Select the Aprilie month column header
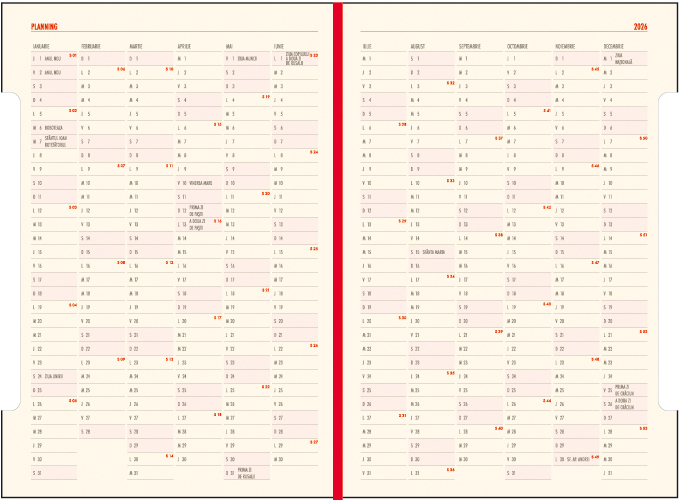Screen dimensions: 679x500 (x=184, y=46)
